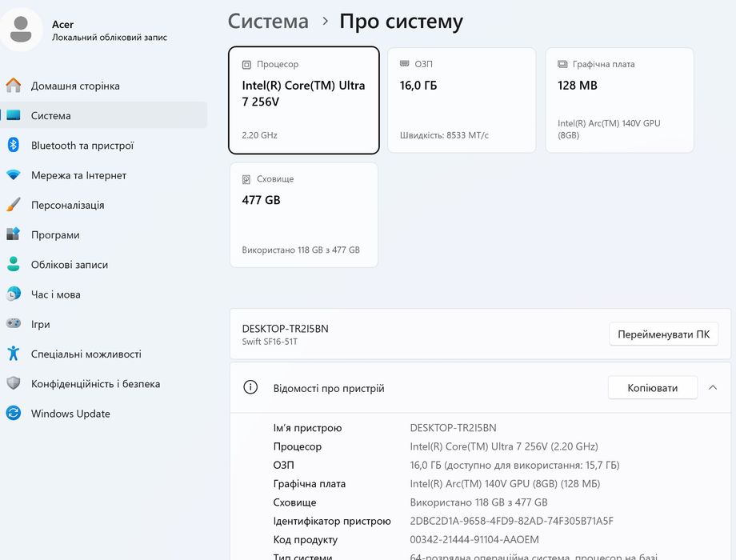The width and height of the screenshot is (736, 560).
Task: Click Ідентифікатор пристрою label
Action: click(x=332, y=521)
